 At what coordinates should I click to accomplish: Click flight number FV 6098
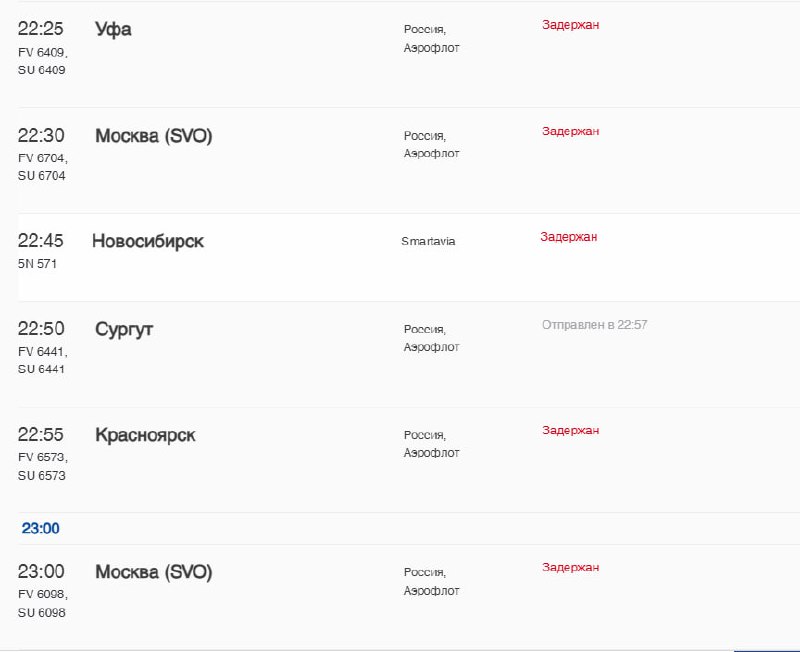(x=43, y=594)
